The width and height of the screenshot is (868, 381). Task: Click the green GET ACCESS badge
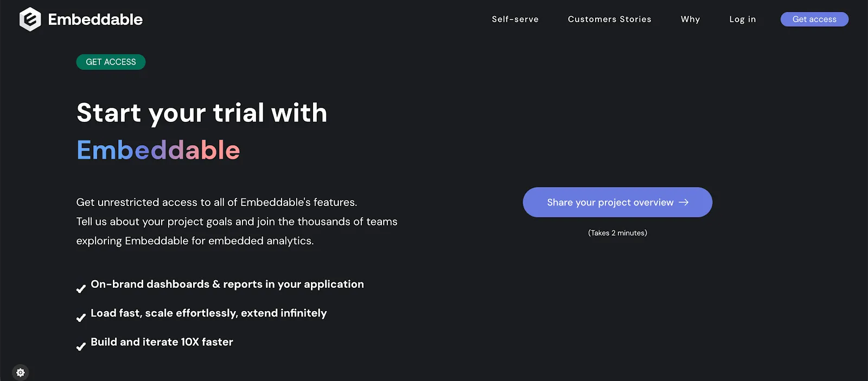click(x=111, y=62)
